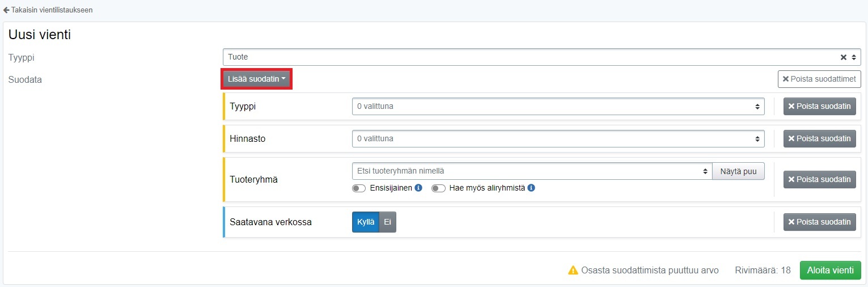The width and height of the screenshot is (868, 287).
Task: Click the info icon next to Ensisijainen
Action: coord(418,188)
